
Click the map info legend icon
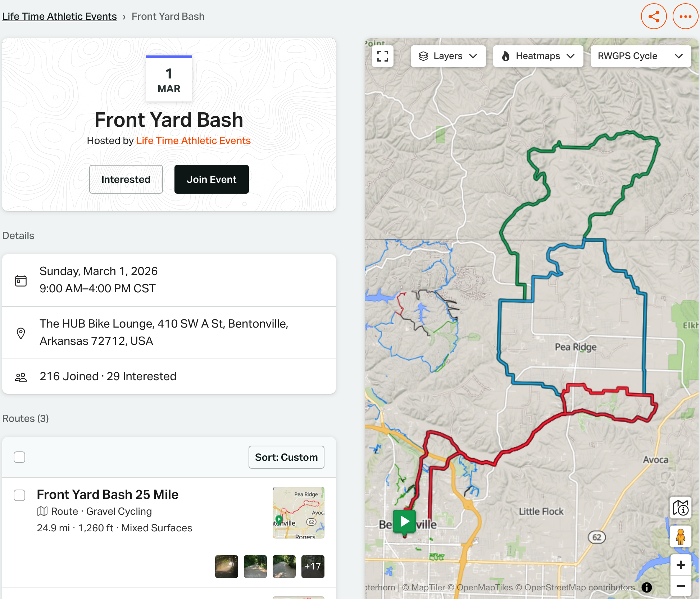(681, 508)
